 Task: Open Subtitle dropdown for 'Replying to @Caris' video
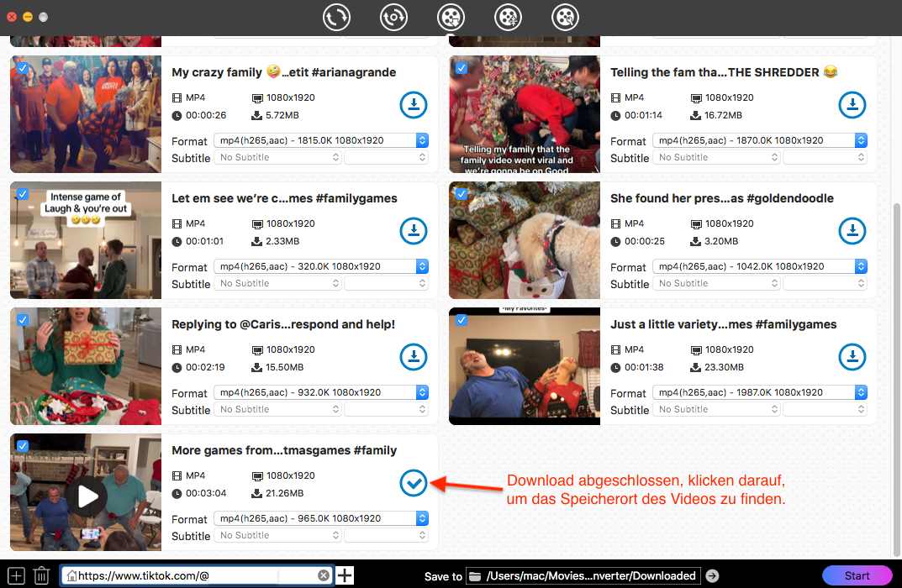pos(277,409)
